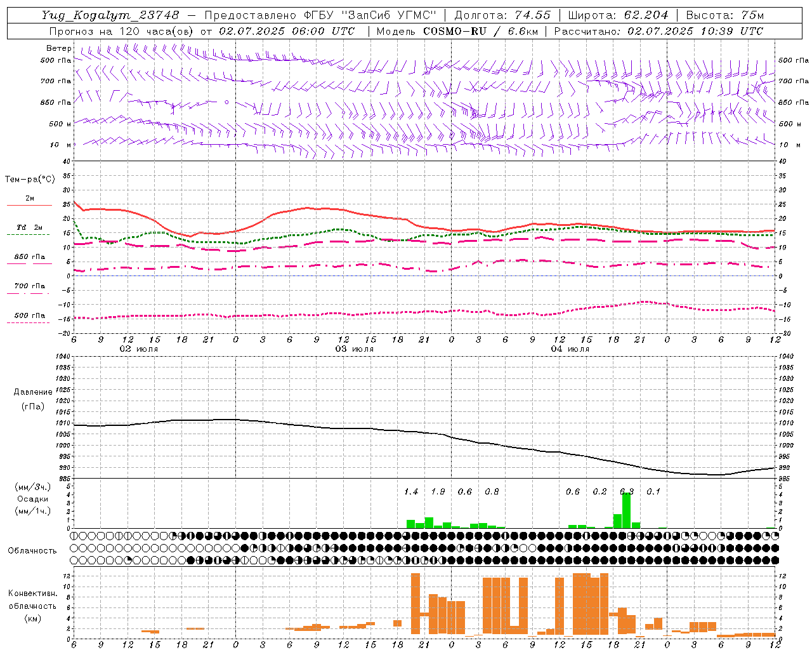Select the 'Td 2м' dew point legend entry
The image size is (812, 650).
pos(30,227)
